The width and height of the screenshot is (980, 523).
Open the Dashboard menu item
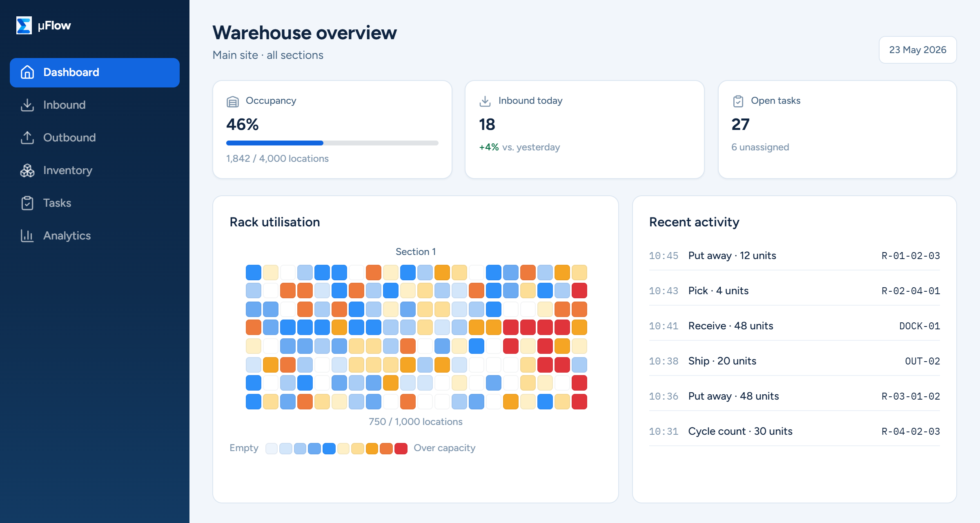pos(95,72)
